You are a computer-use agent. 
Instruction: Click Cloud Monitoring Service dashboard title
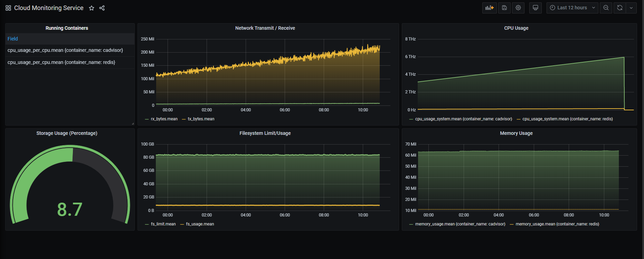pyautogui.click(x=49, y=8)
